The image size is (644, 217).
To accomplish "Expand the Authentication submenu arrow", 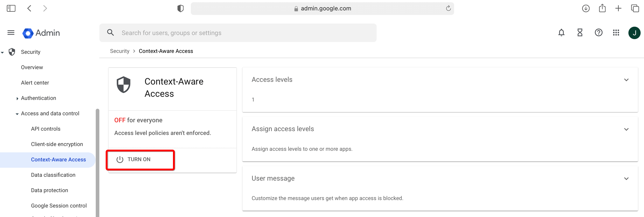I will tap(17, 99).
